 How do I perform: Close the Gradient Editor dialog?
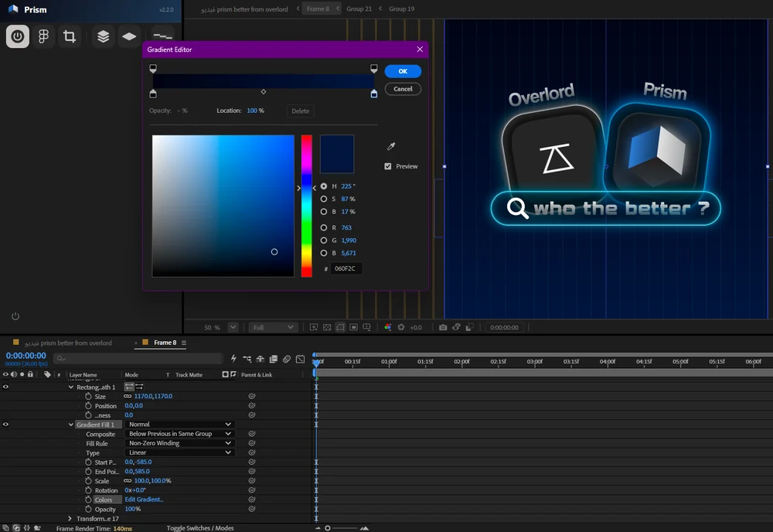click(420, 49)
